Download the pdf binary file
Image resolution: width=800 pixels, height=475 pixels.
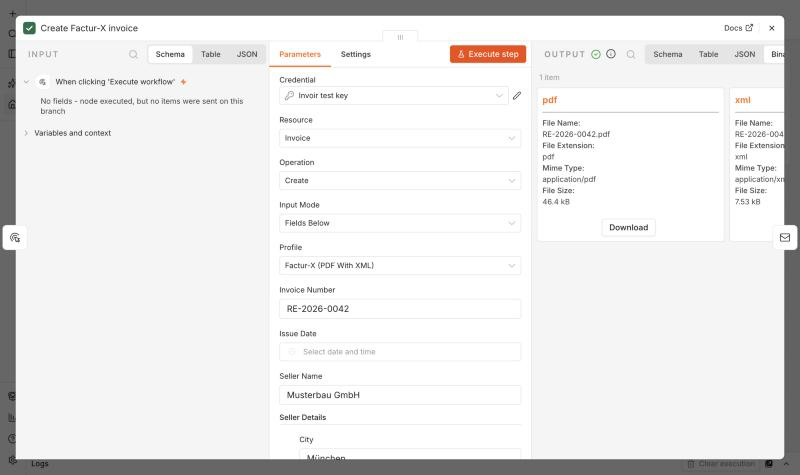(x=629, y=228)
